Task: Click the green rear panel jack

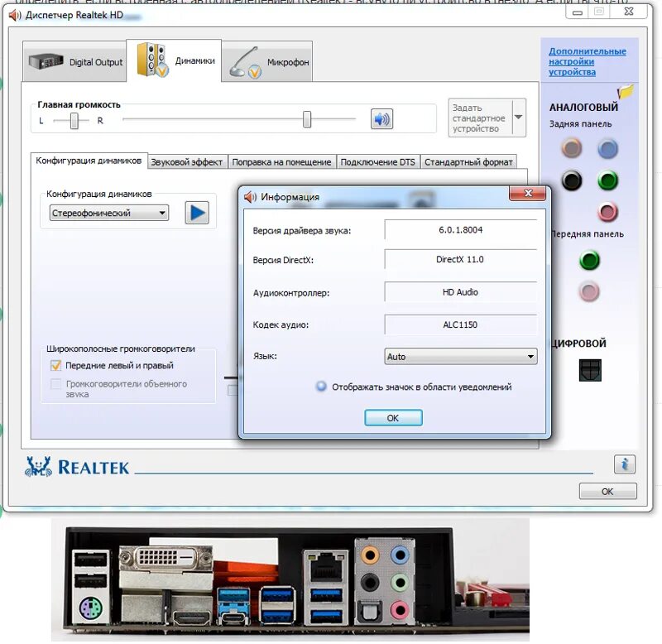Action: pyautogui.click(x=607, y=180)
